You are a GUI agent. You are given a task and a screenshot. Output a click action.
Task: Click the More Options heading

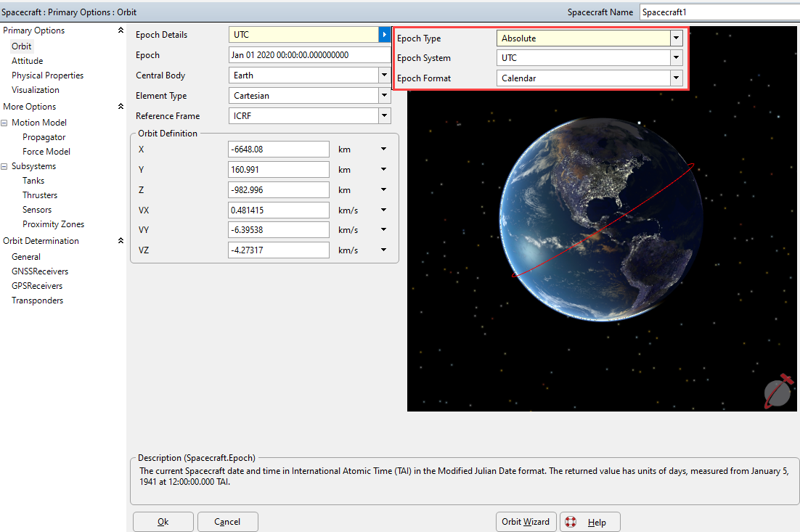(30, 107)
